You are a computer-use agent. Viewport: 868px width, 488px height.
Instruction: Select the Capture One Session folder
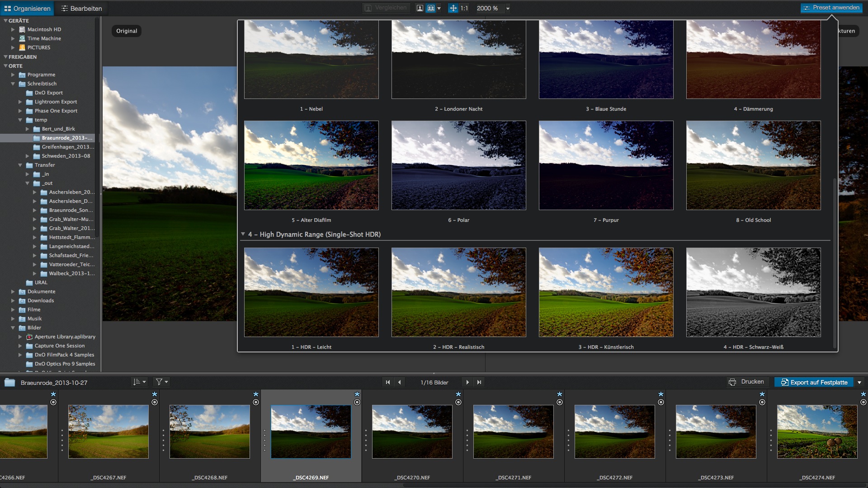coord(60,346)
